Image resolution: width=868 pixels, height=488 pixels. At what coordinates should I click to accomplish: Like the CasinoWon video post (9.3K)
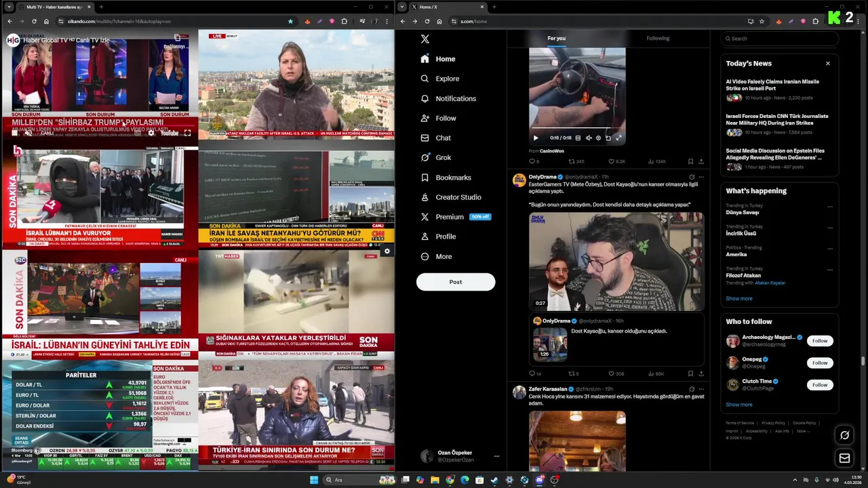(616, 161)
